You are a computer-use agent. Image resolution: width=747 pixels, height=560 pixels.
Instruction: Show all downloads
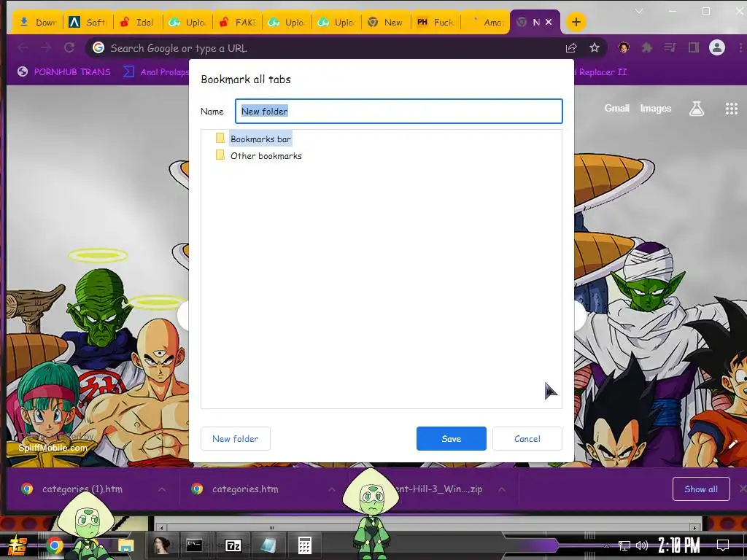tap(701, 489)
